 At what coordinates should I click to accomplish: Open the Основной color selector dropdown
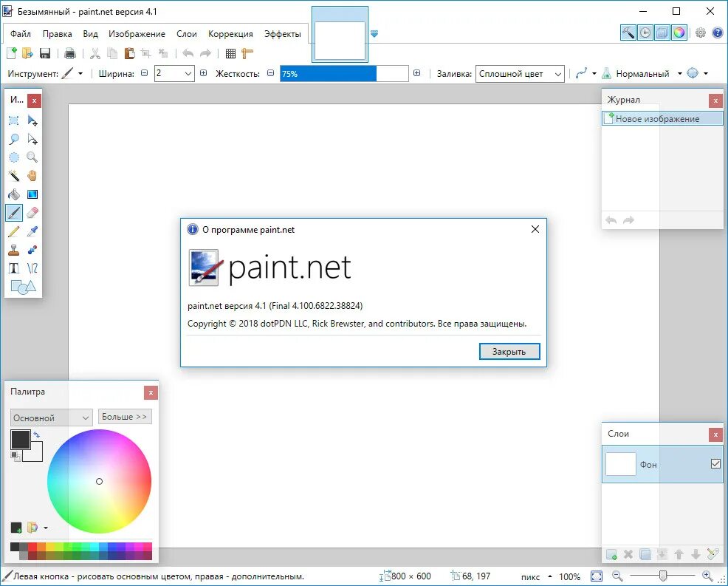(x=52, y=418)
